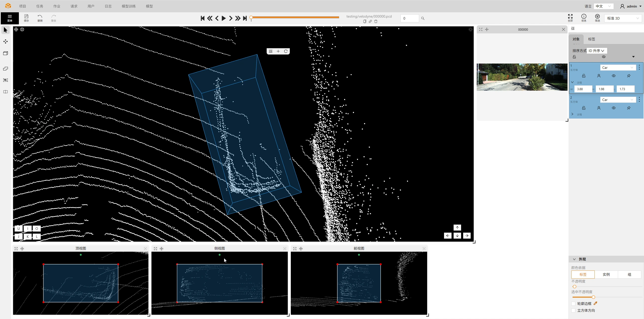The width and height of the screenshot is (644, 319).
Task: Open the 项目 menu item
Action: (23, 6)
